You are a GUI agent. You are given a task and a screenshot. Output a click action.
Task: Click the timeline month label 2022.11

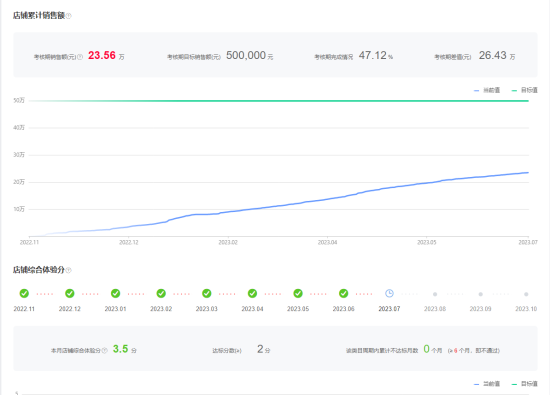24,309
